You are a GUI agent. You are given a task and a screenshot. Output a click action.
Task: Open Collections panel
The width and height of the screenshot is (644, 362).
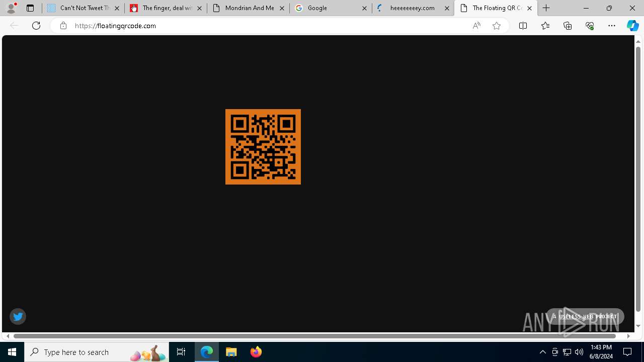(x=568, y=26)
